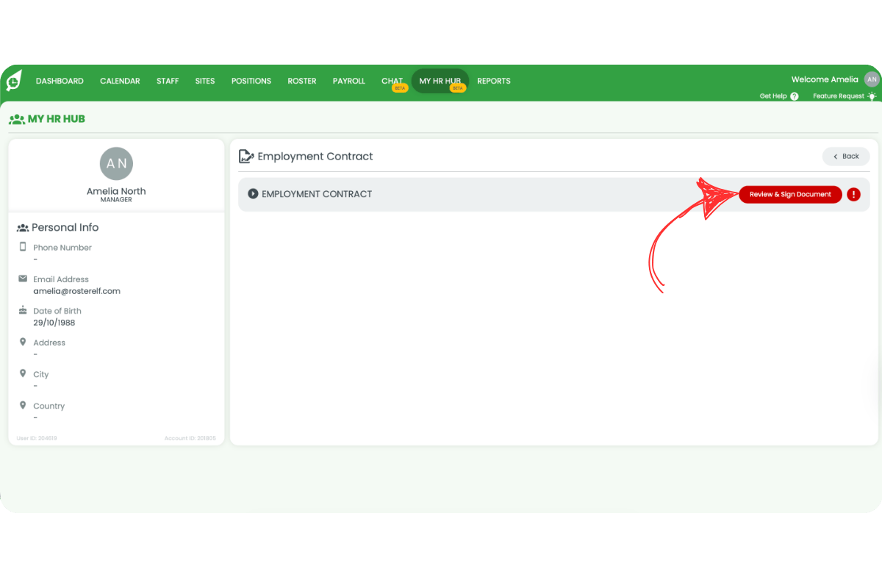Collapse the panel using the Back chevron
This screenshot has height=588, width=882.
coord(836,157)
